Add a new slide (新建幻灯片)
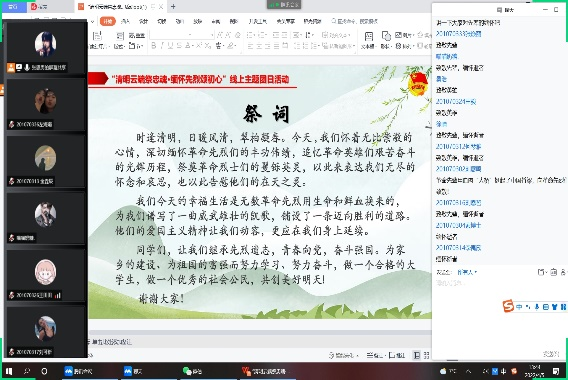Viewport: 568px width, 380px height. click(97, 40)
